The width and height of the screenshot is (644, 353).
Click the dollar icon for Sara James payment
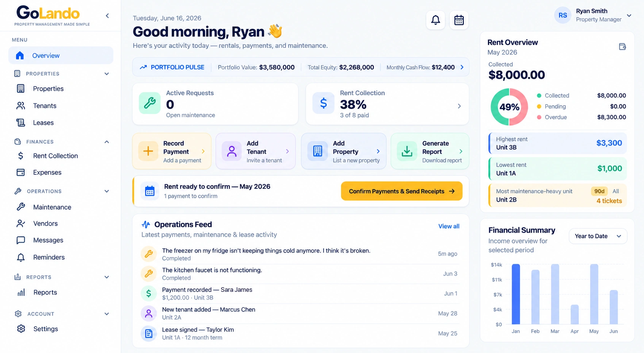[149, 293]
